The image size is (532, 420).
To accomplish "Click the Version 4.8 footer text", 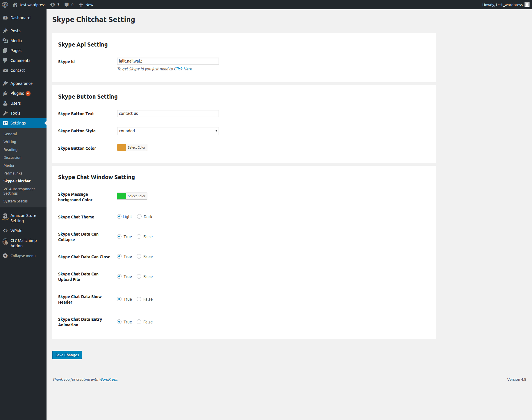I will 517,379.
